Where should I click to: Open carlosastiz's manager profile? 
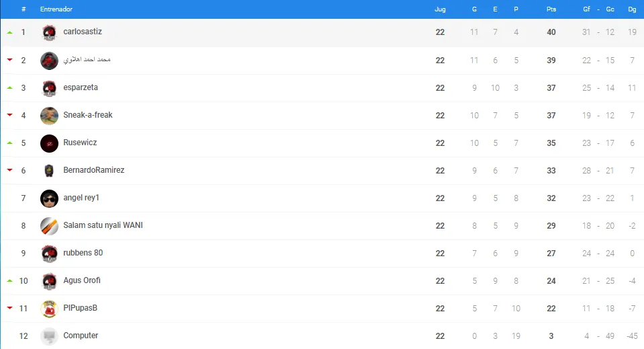click(x=83, y=32)
